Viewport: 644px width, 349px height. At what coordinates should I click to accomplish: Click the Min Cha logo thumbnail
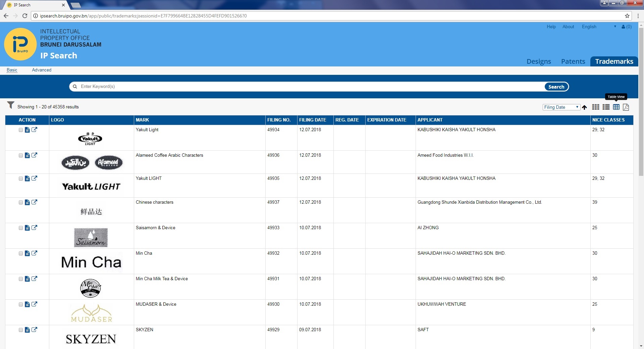click(x=91, y=262)
